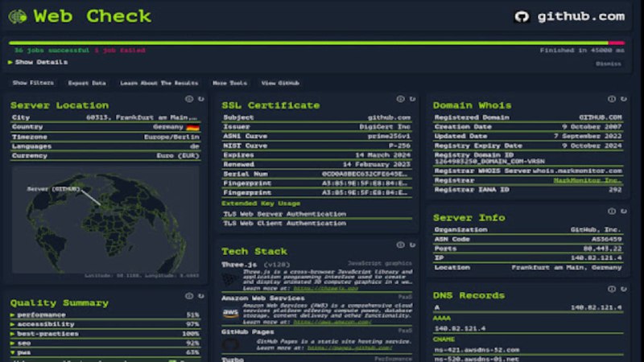Refresh the Server Info card
The height and width of the screenshot is (362, 644).
click(623, 211)
